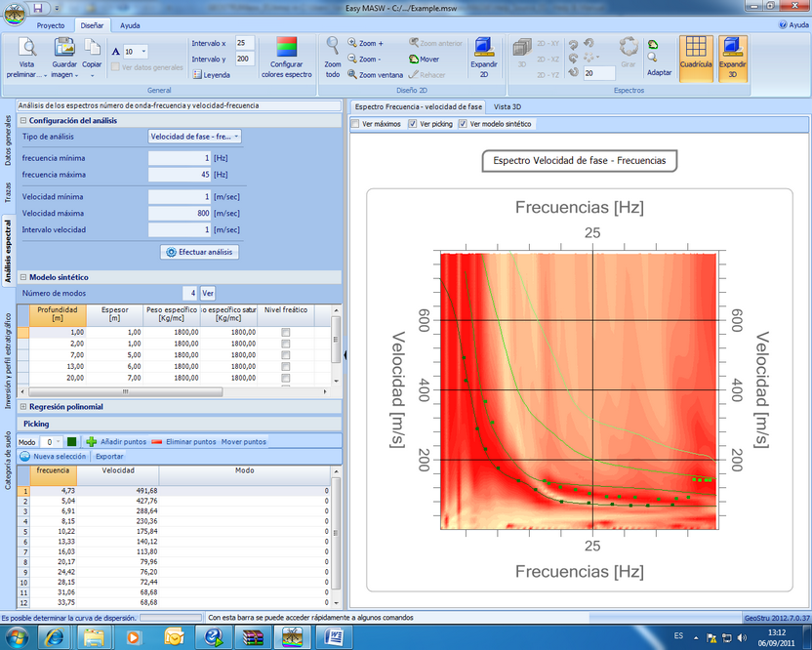Open Categoría de suelo side tab
The height and width of the screenshot is (650, 812).
coord(8,460)
